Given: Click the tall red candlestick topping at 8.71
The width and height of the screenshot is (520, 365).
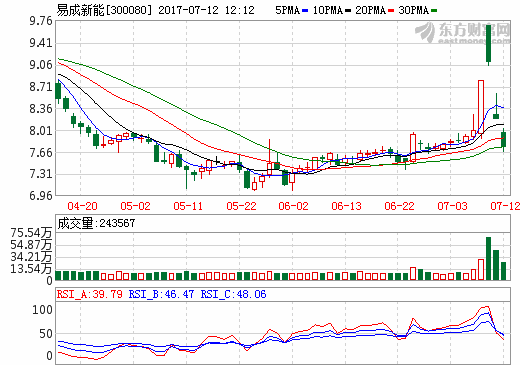Looking at the screenshot, I should [x=481, y=108].
